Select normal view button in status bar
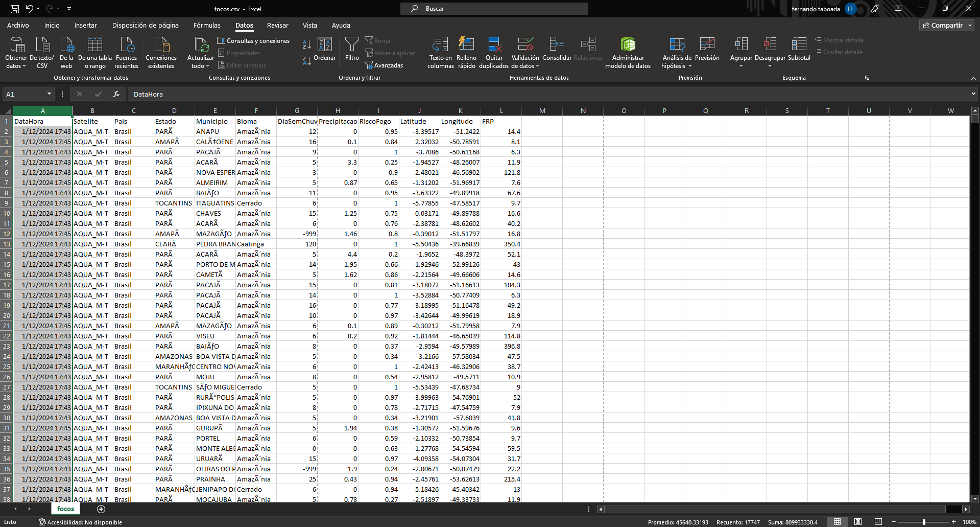This screenshot has height=527, width=980. (x=838, y=522)
